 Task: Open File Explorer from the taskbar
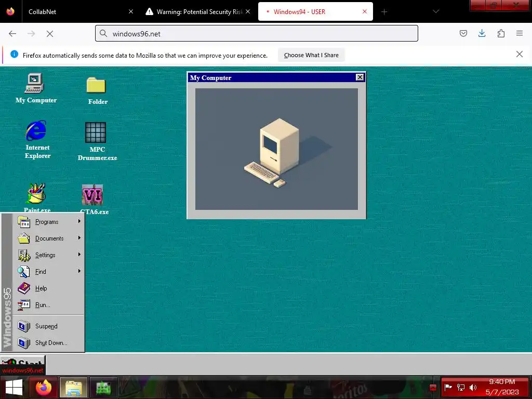(x=74, y=388)
